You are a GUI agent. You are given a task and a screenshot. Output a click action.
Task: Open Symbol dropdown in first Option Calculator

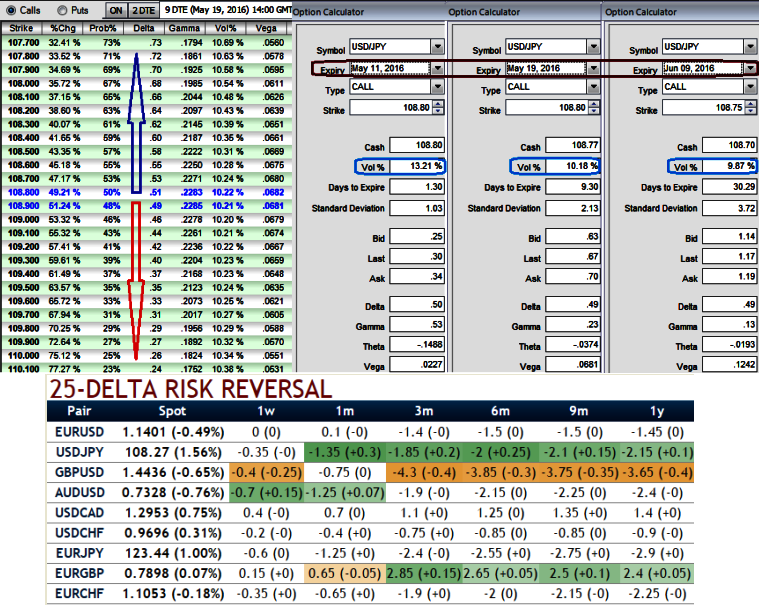[x=438, y=46]
